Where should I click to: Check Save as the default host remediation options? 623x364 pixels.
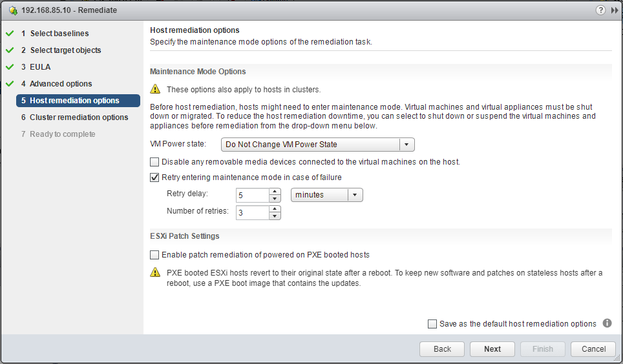432,324
